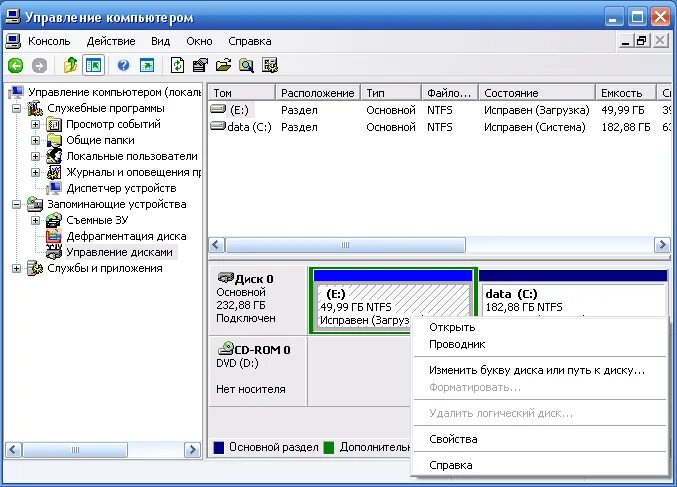Sort by the Емкость column header
The height and width of the screenshot is (487, 677).
(626, 93)
